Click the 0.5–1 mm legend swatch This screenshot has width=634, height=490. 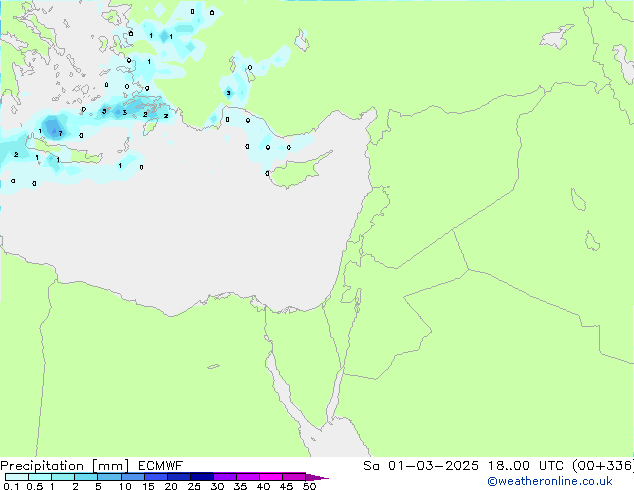tap(40, 477)
